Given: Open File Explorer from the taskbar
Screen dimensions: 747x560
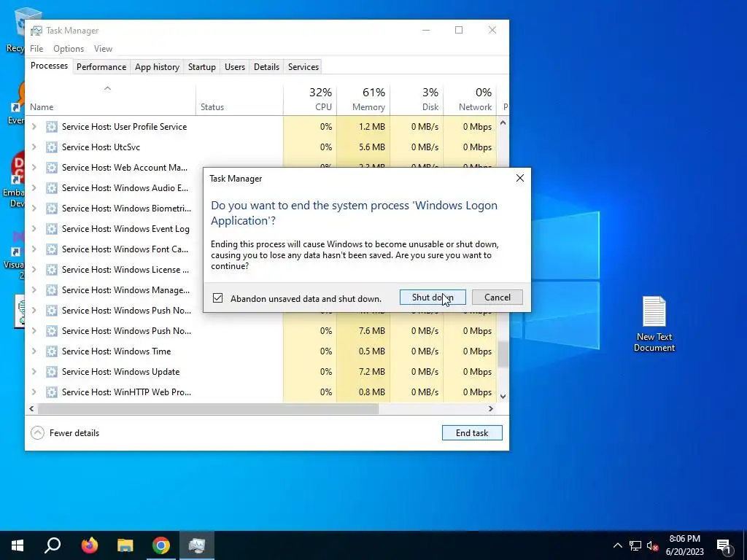Looking at the screenshot, I should (125, 545).
